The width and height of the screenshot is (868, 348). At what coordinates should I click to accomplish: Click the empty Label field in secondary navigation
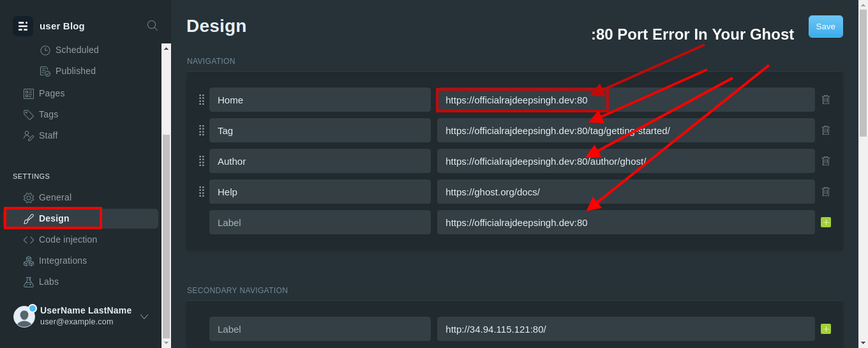320,329
